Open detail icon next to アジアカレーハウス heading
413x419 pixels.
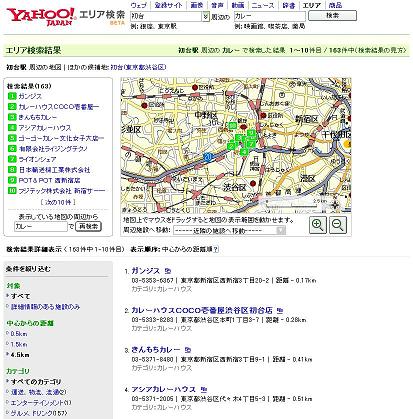204,389
